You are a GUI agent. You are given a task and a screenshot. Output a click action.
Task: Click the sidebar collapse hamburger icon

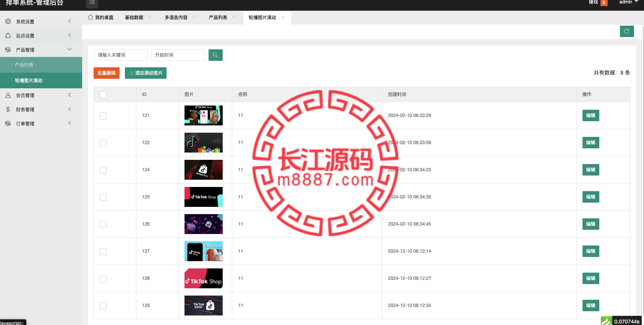(x=92, y=3)
